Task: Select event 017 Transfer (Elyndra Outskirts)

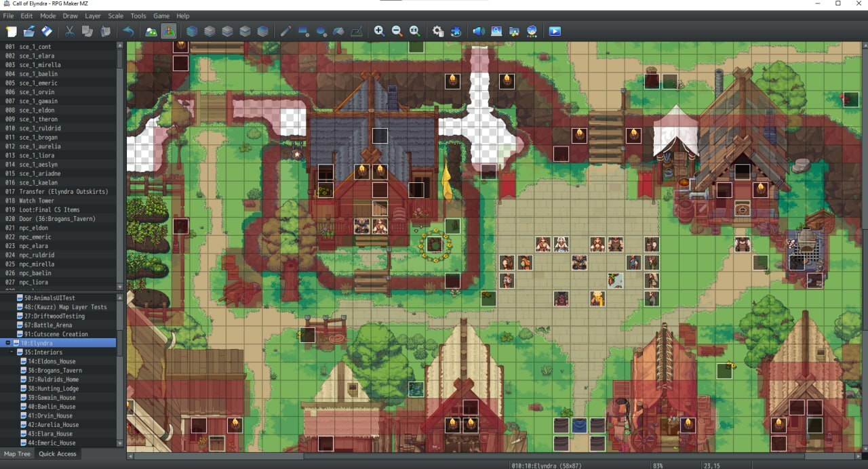Action: click(x=64, y=192)
